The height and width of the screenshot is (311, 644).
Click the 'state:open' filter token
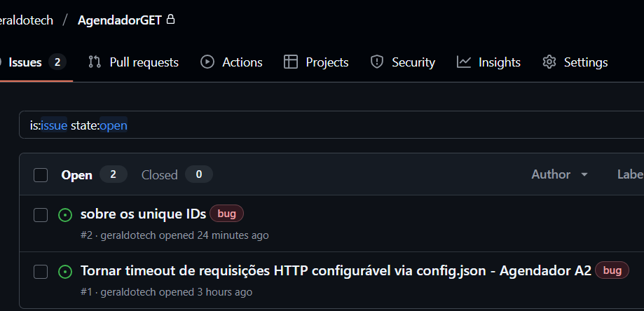99,125
